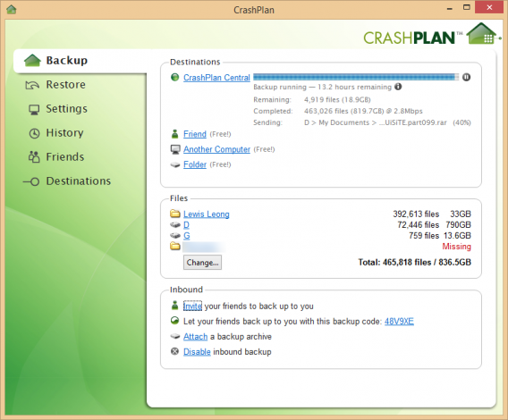Open the D drive link
Image resolution: width=508 pixels, height=420 pixels.
pos(186,224)
